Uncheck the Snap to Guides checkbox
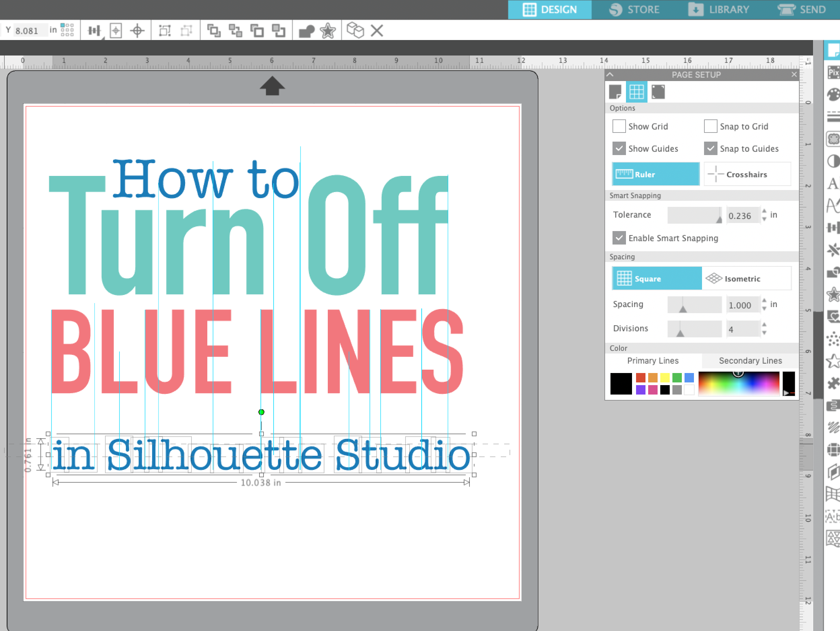Screen dimensions: 840x631 pyautogui.click(x=710, y=148)
